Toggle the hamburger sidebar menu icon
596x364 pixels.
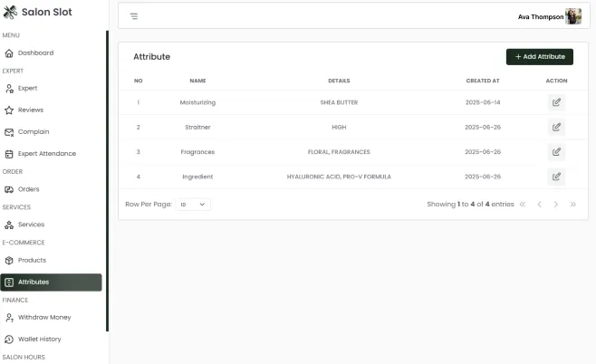click(134, 16)
